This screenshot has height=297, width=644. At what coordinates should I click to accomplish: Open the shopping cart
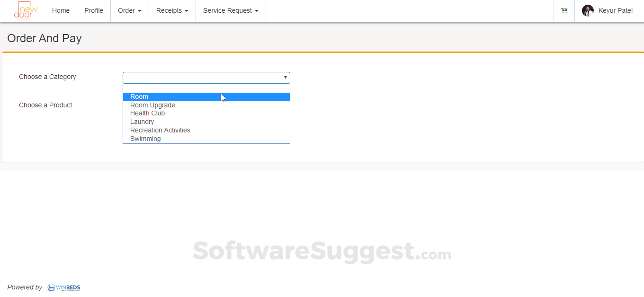pos(564,10)
